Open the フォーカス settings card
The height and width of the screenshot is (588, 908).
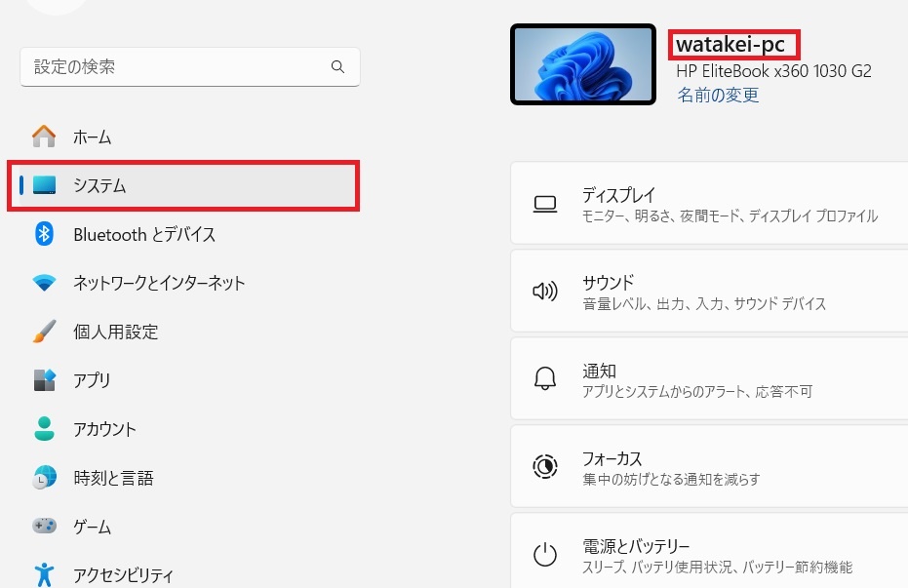[x=709, y=466]
